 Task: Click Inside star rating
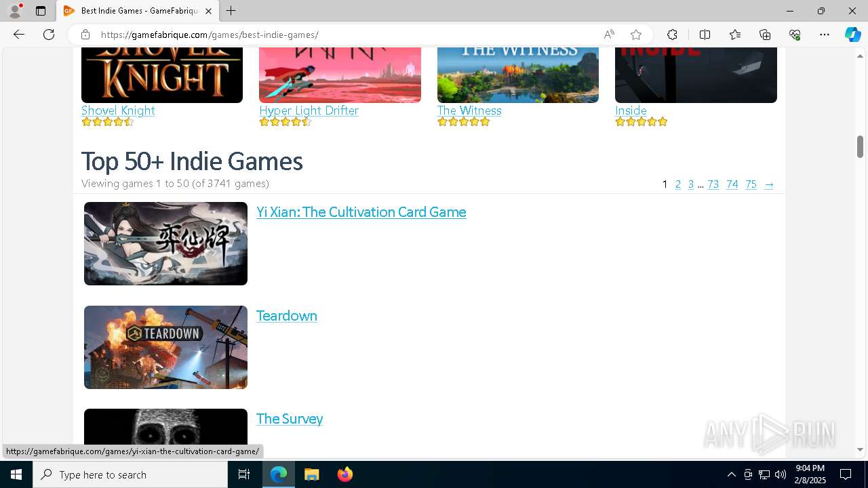pyautogui.click(x=642, y=122)
